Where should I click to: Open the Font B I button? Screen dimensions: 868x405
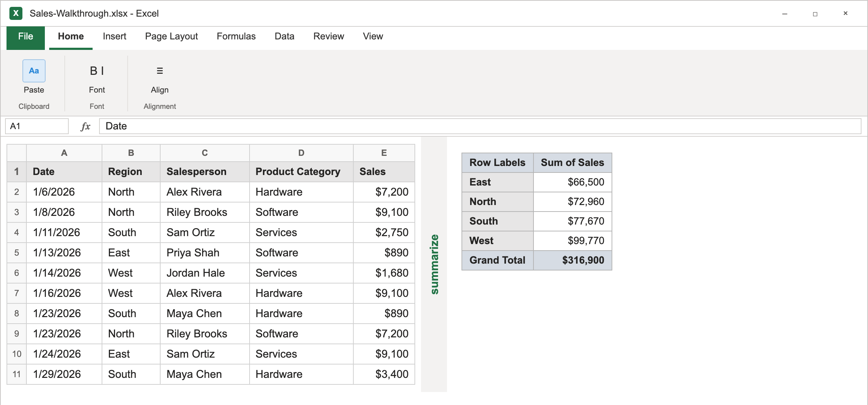click(97, 71)
